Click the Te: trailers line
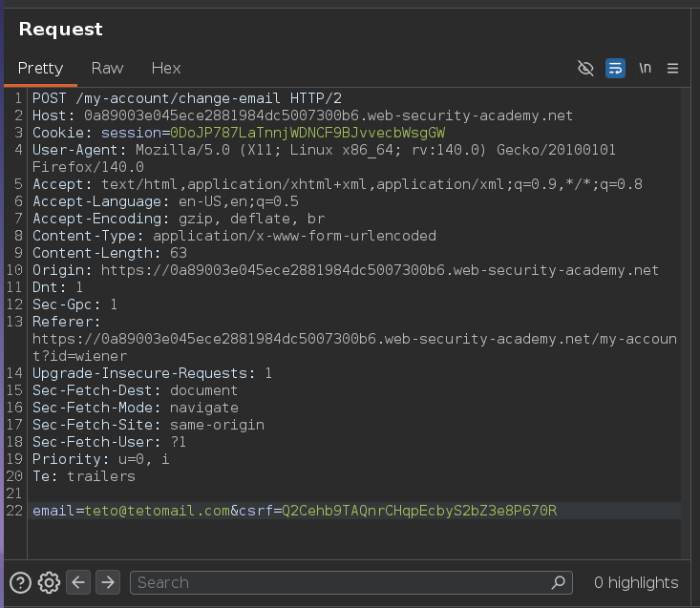 [84, 476]
